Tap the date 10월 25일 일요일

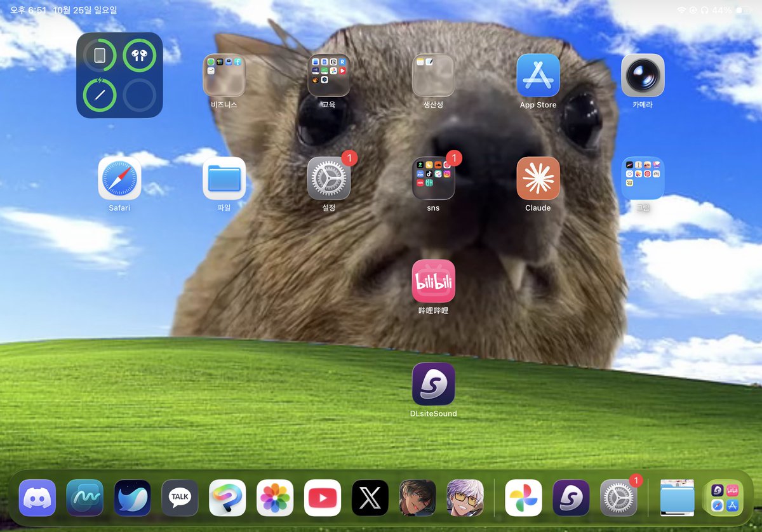point(86,11)
